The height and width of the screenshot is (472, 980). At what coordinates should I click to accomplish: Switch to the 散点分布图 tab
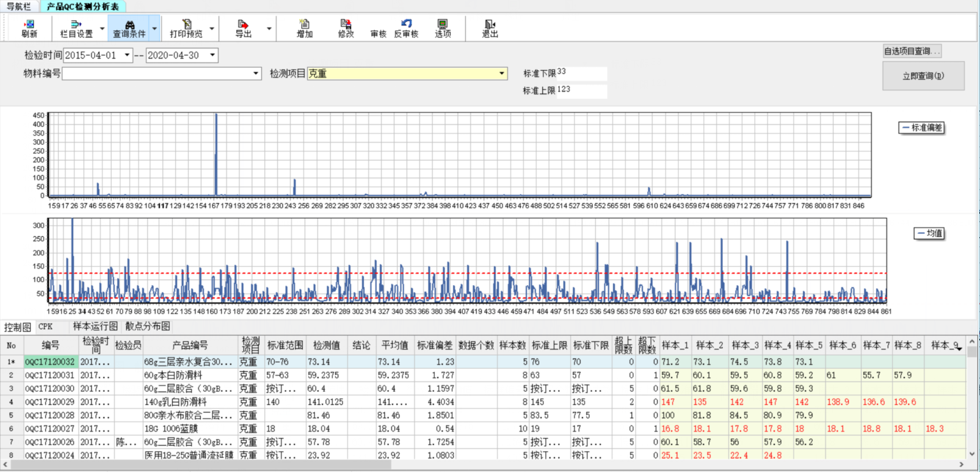point(148,327)
